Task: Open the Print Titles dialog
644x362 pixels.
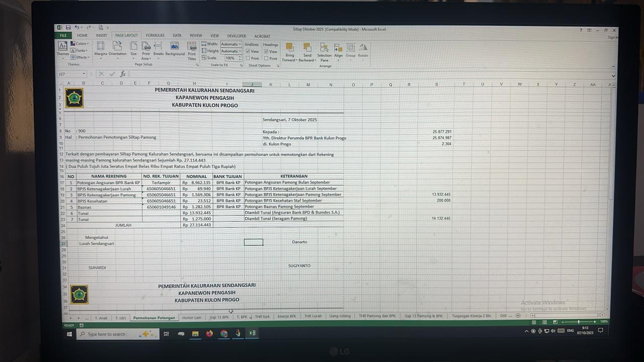Action: (x=192, y=49)
